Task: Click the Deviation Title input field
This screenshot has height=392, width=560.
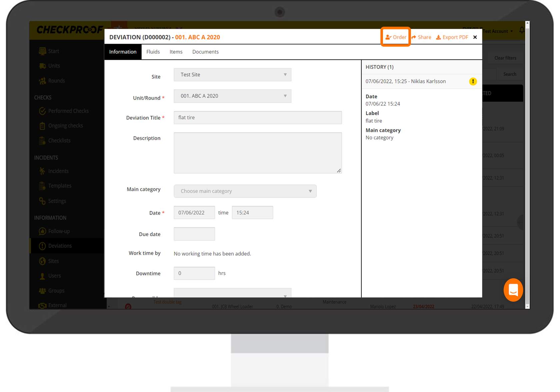Action: [x=257, y=118]
